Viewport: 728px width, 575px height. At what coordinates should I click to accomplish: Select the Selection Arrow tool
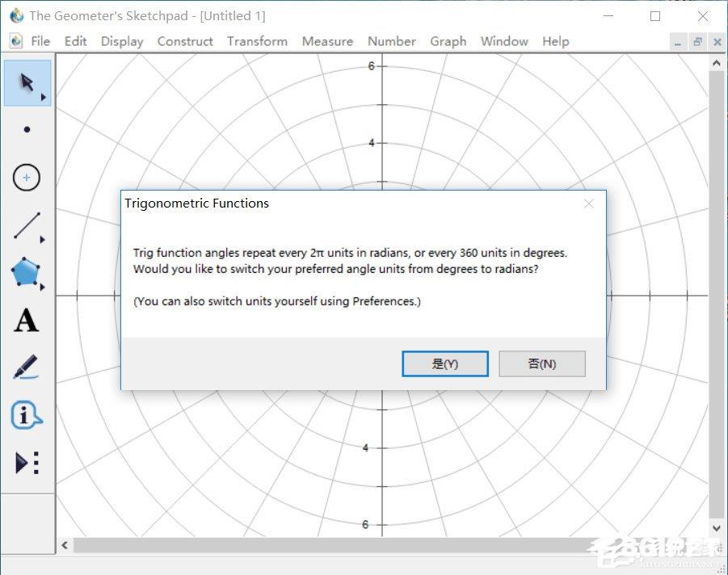point(27,82)
